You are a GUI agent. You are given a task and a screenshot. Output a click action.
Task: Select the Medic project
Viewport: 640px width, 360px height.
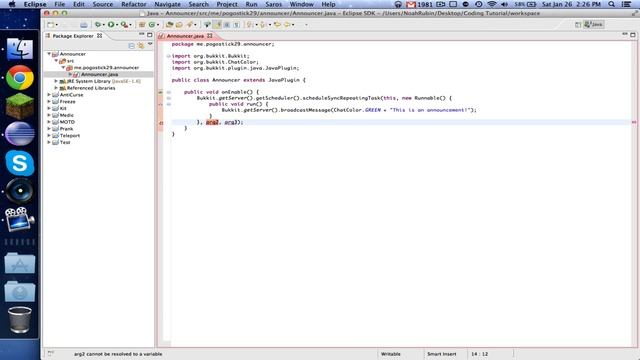(x=67, y=115)
